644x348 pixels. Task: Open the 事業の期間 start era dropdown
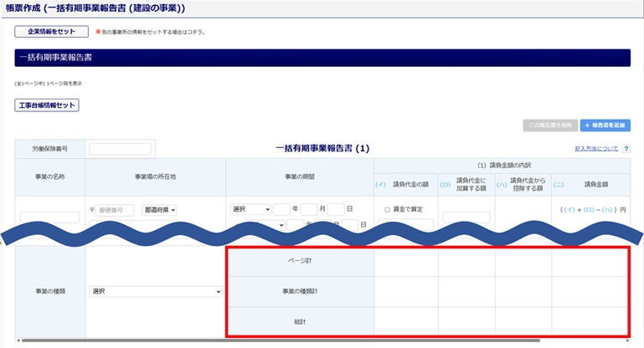250,209
